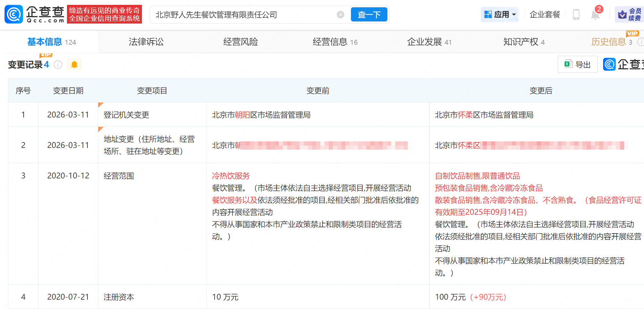Open the 经营信息 tab
Image resolution: width=644 pixels, height=309 pixels.
point(335,42)
